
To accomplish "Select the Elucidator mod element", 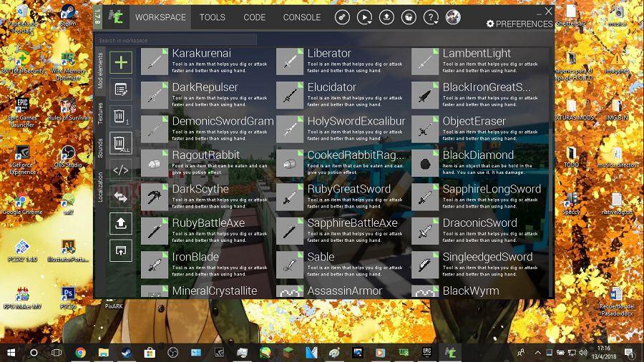I will [331, 87].
